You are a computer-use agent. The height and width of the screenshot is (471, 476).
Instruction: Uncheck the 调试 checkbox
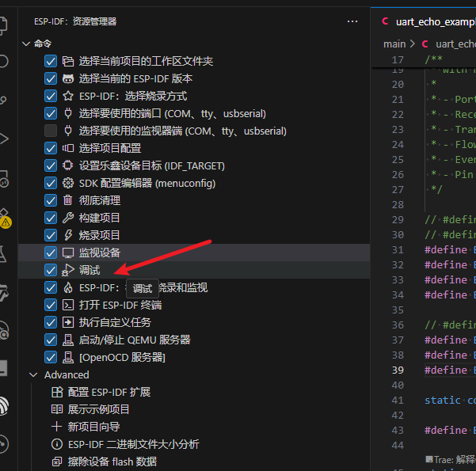(x=51, y=270)
